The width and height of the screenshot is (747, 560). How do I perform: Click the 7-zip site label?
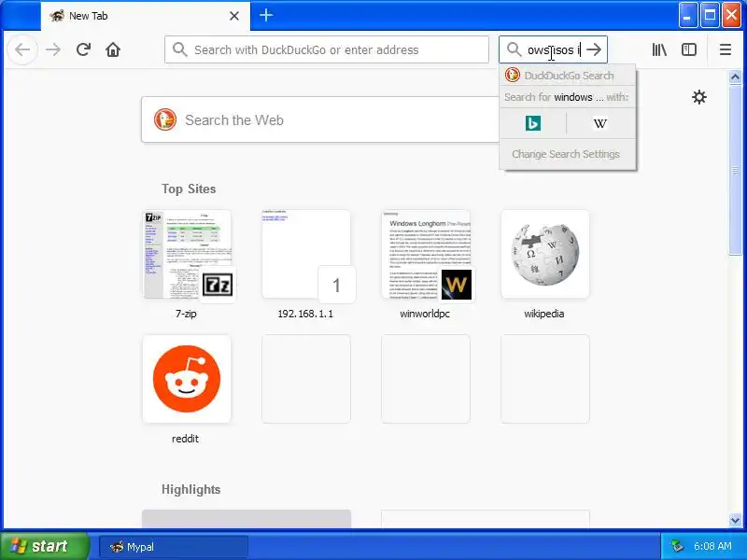tap(186, 314)
